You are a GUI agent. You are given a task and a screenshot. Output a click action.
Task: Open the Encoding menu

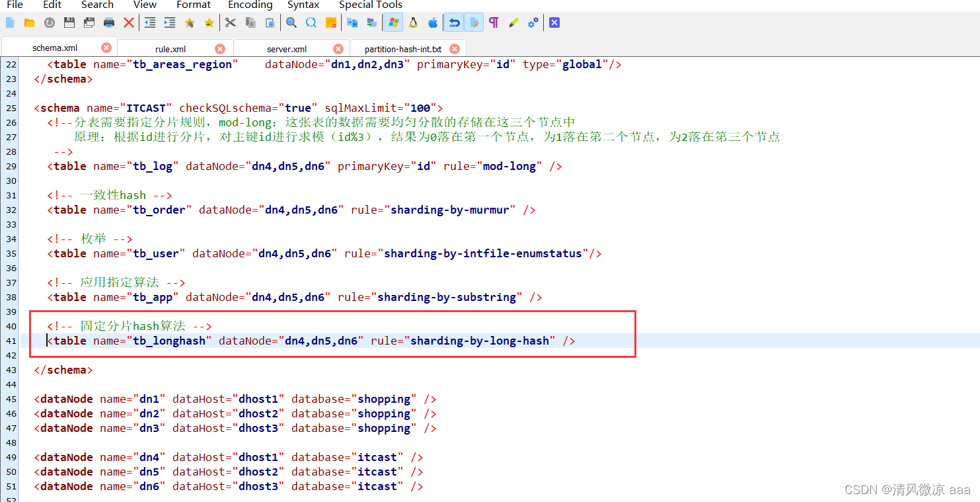tap(250, 5)
